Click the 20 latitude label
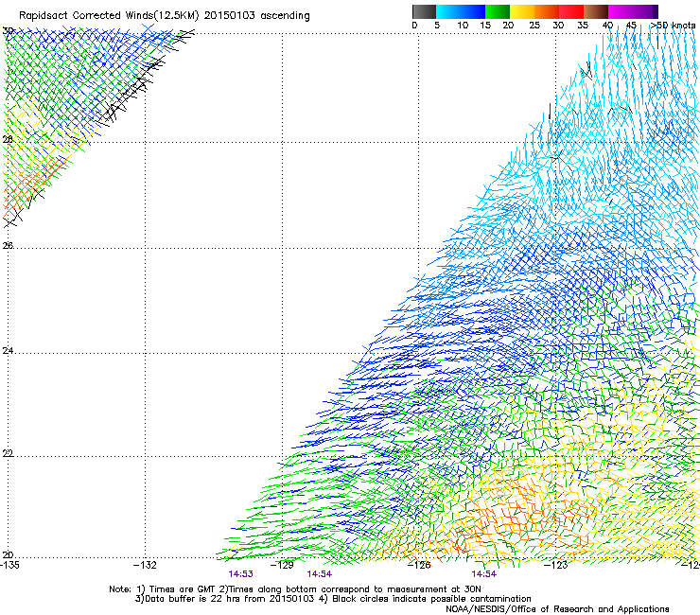Screen dimensions: 700x615 click(8, 554)
